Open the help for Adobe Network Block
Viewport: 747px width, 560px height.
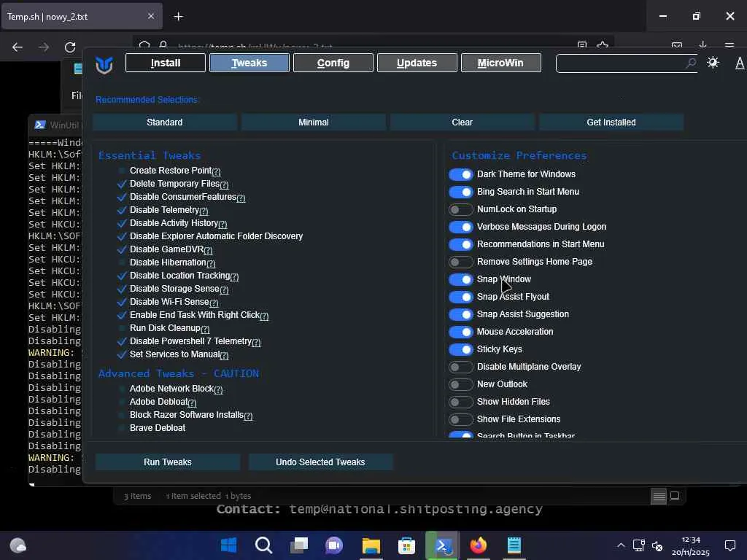click(219, 390)
